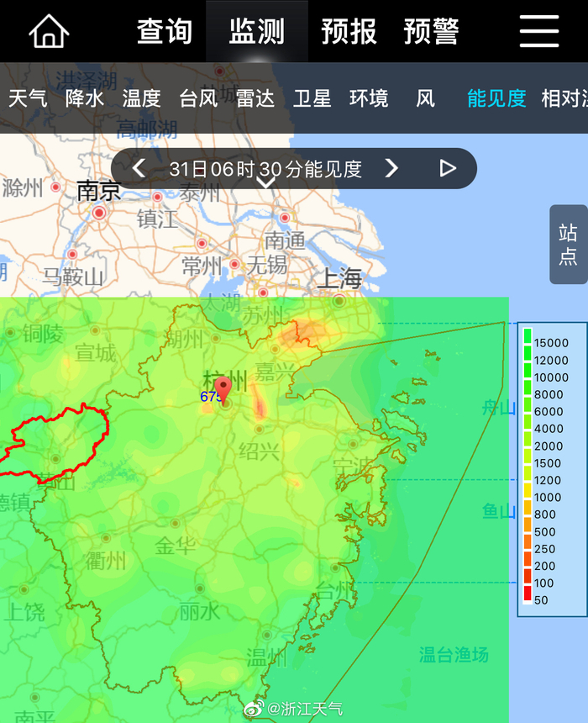Click the red low-visibility patch east of Hangzhou
Screen dimensions: 588x723
260,404
